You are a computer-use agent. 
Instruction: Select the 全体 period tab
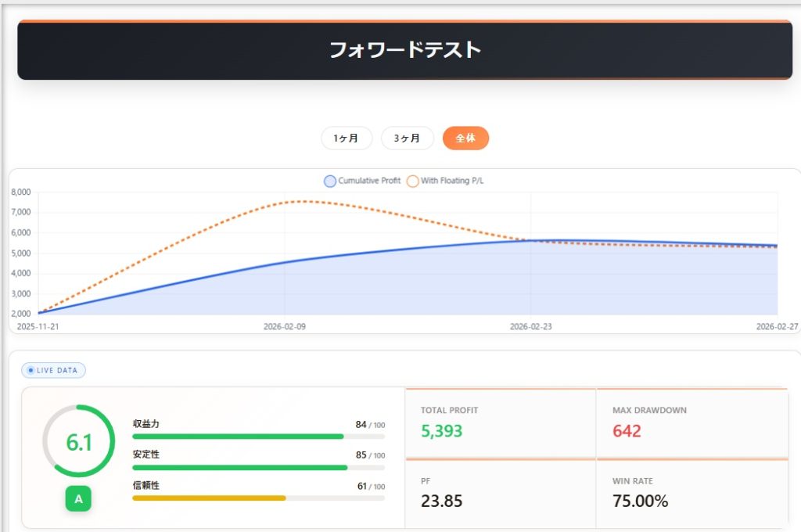(465, 138)
